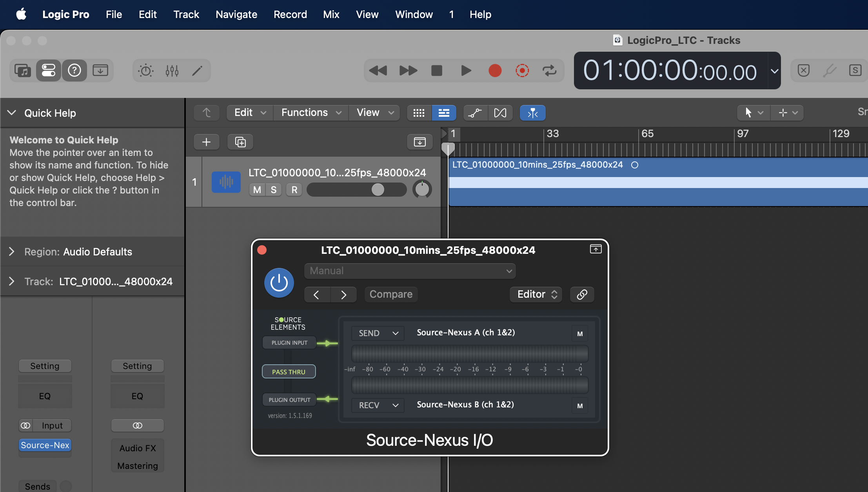Expand the Region Audio Defaults inspector
The image size is (868, 492).
click(x=12, y=251)
